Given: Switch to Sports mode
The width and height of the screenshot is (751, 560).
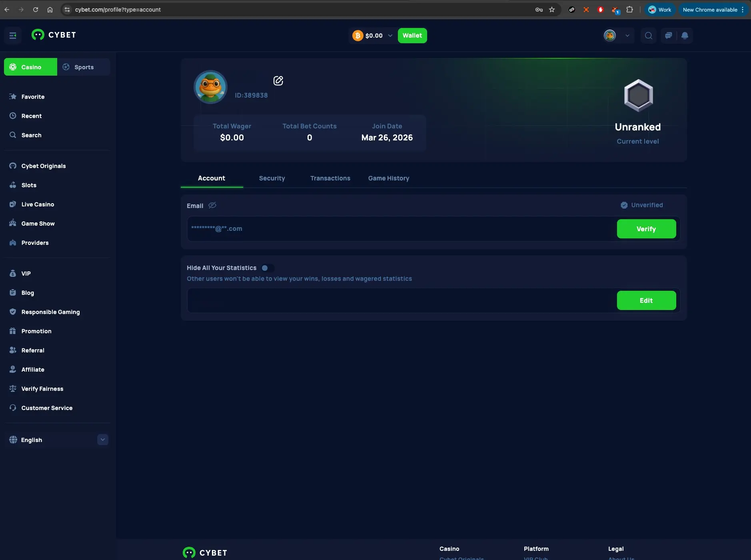Looking at the screenshot, I should tap(84, 67).
